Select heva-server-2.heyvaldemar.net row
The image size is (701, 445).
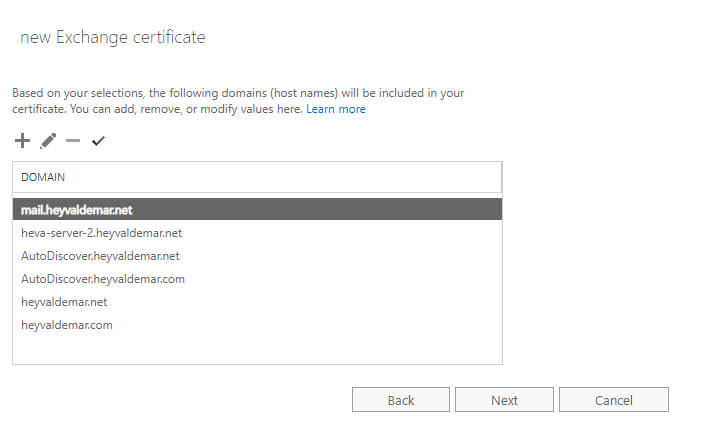(x=258, y=233)
